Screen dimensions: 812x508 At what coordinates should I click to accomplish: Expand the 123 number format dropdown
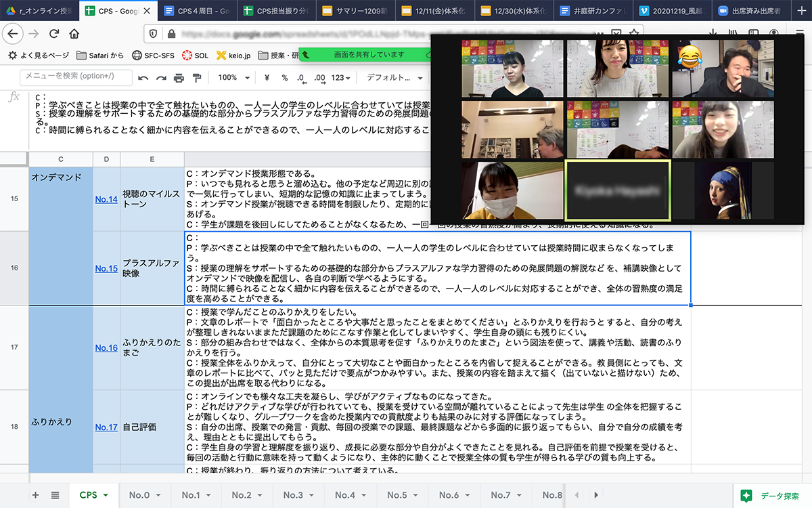(341, 78)
